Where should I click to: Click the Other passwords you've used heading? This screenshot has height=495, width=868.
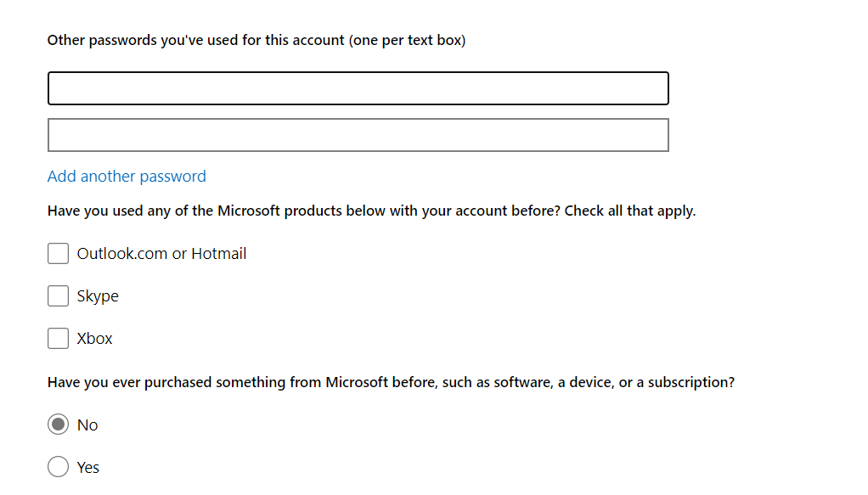195,40
